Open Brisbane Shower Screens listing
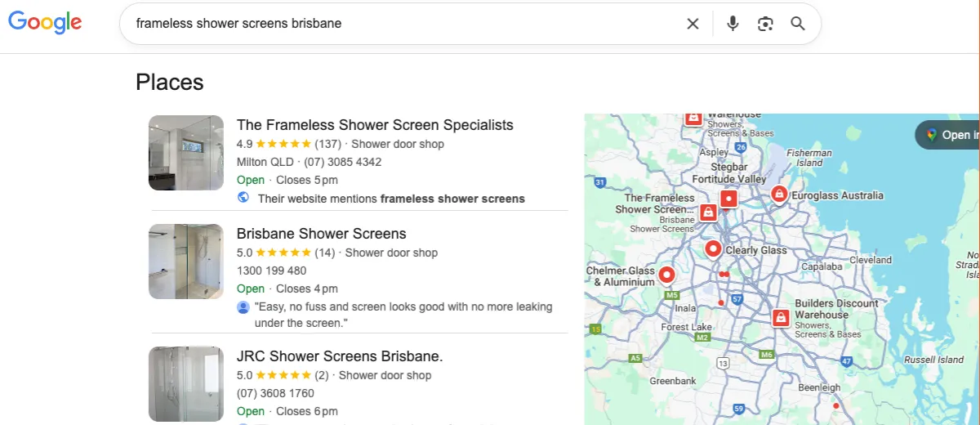980x425 pixels. [x=321, y=234]
